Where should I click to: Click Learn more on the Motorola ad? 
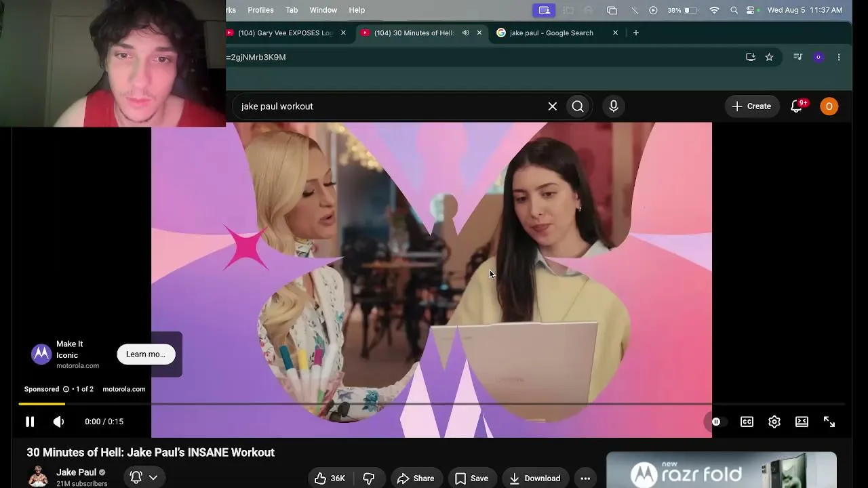click(x=146, y=354)
